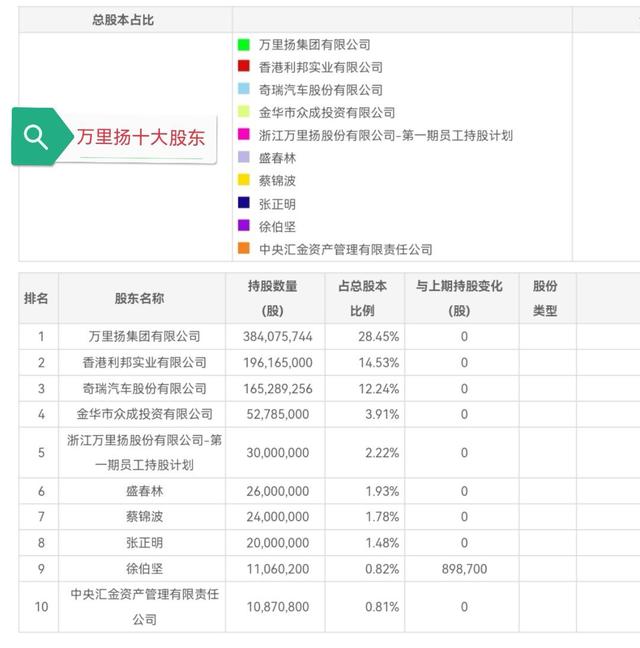Click the orange swatch for 中央汇金资产管理有限责任公司

(x=244, y=248)
